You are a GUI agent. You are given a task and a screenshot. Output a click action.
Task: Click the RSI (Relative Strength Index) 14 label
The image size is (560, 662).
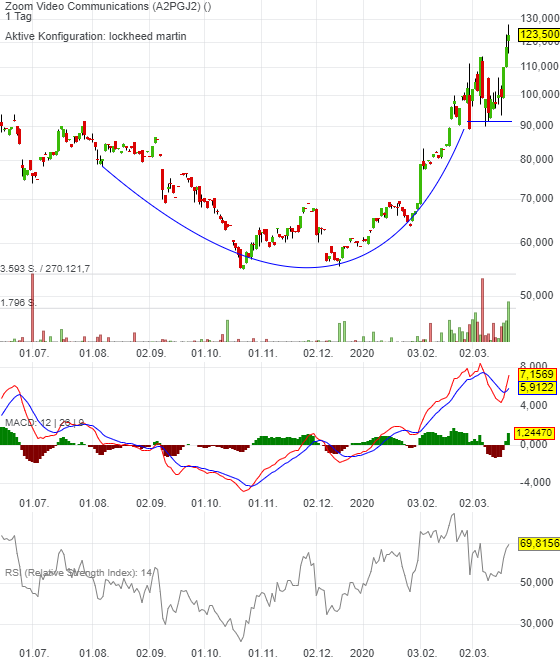[x=78, y=573]
